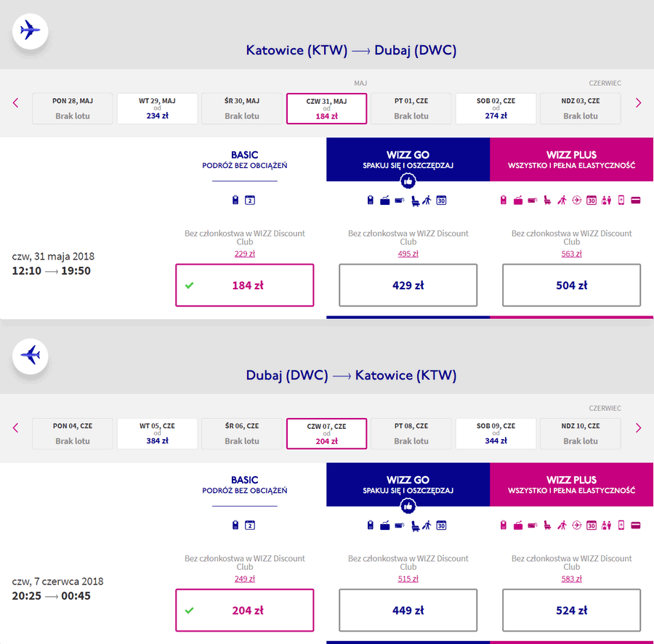The image size is (654, 644).
Task: Click outbound BASIC 'Podróż bez obciążeń' header
Action: click(245, 160)
